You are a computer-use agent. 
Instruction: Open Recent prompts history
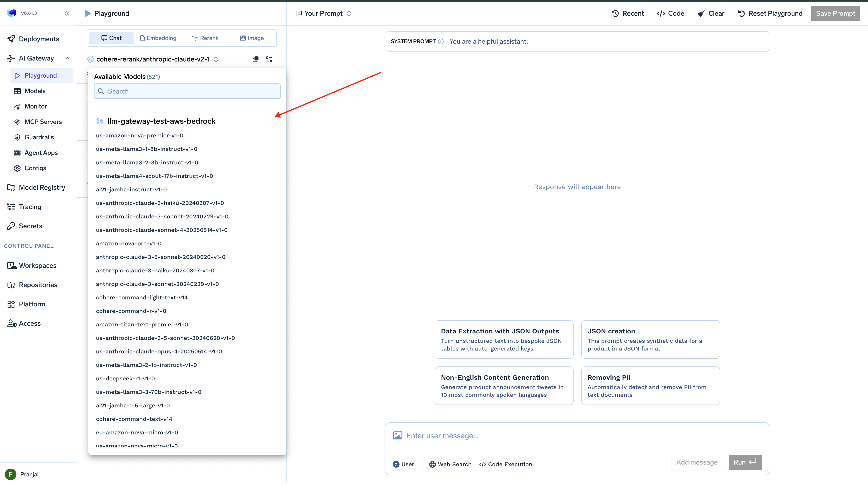[x=627, y=13]
